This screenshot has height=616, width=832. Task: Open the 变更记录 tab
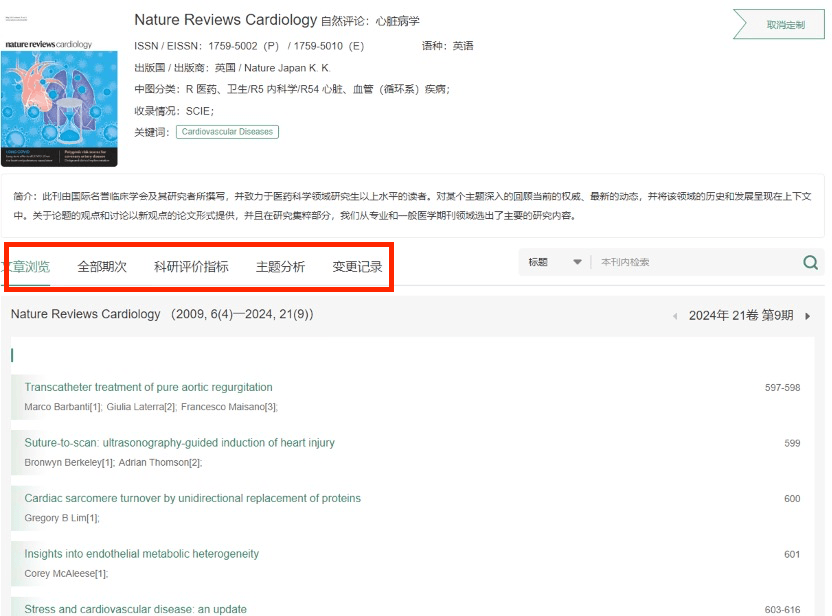(357, 266)
